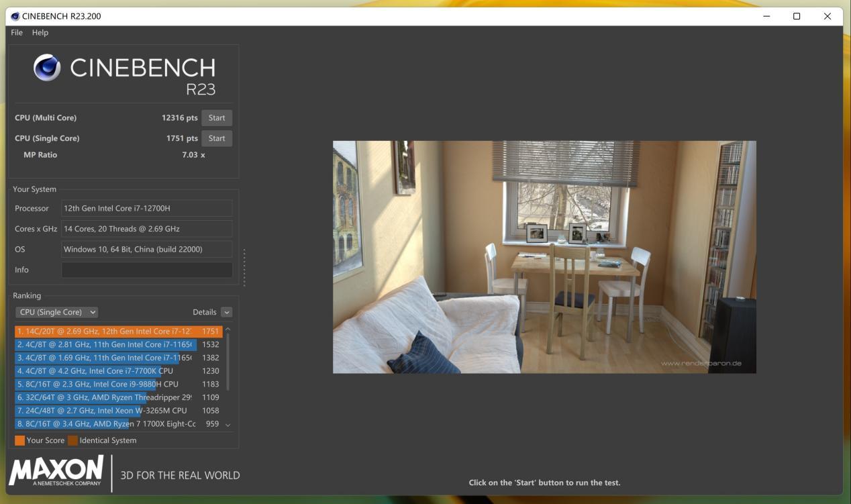Screen dimensions: 851x504
Task: Click the 1751 pts single core score
Action: (x=182, y=138)
